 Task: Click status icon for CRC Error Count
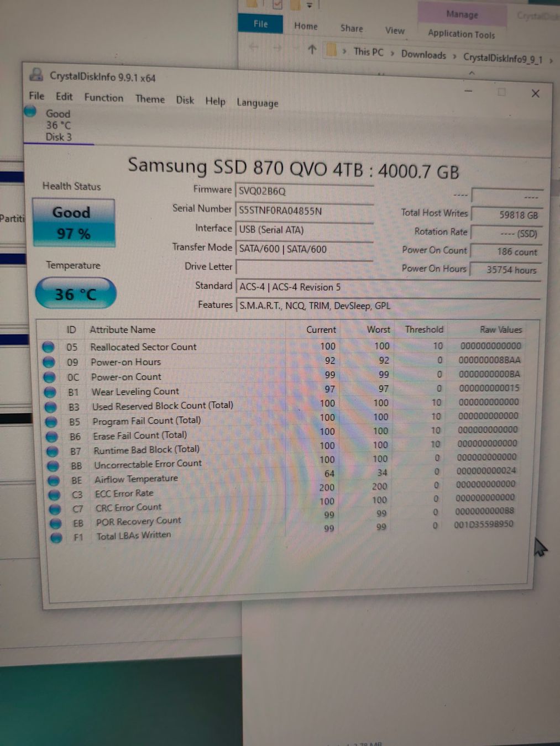point(55,509)
